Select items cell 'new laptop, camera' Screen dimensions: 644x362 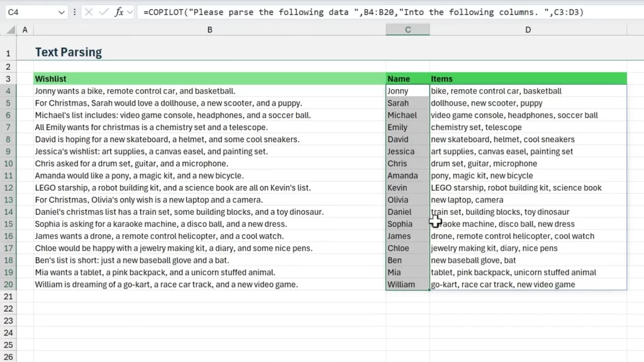click(x=528, y=200)
